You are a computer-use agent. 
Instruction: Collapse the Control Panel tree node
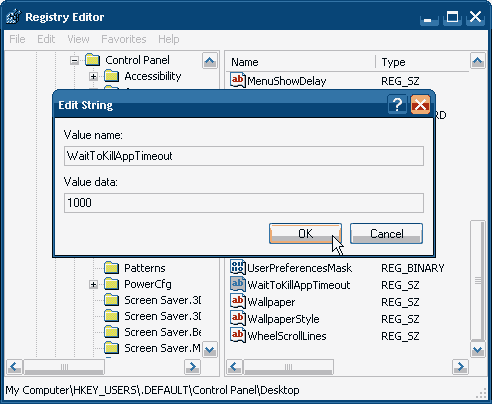tap(75, 61)
